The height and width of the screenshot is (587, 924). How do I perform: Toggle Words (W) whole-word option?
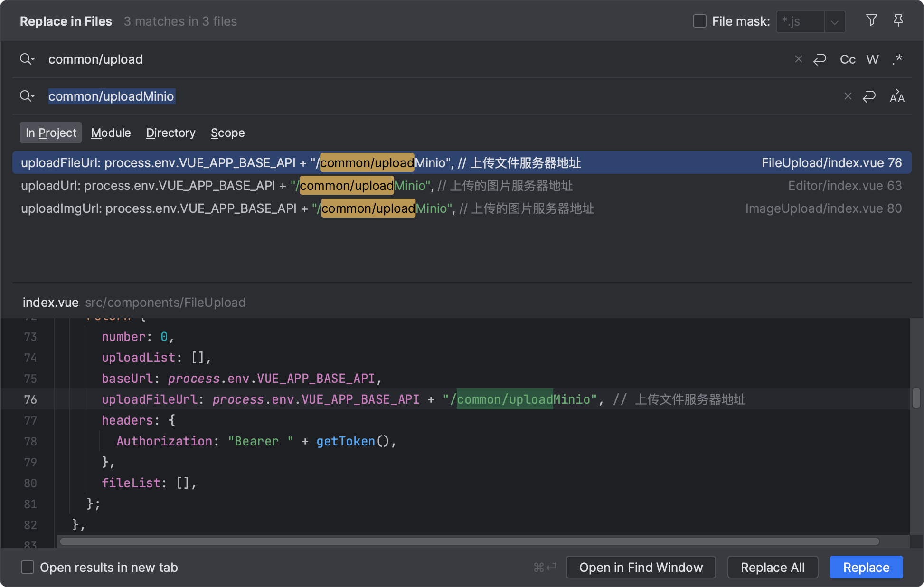(x=872, y=59)
